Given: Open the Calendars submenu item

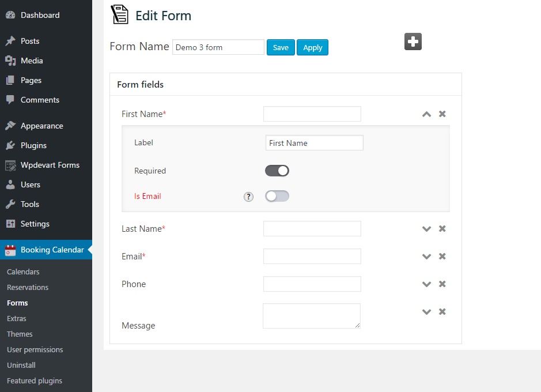Looking at the screenshot, I should 23,272.
